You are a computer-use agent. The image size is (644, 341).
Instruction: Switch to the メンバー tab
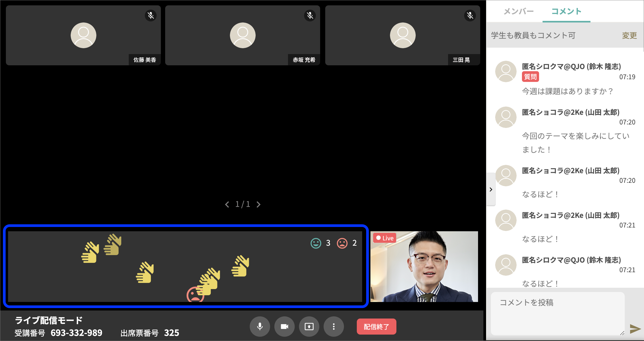click(518, 11)
